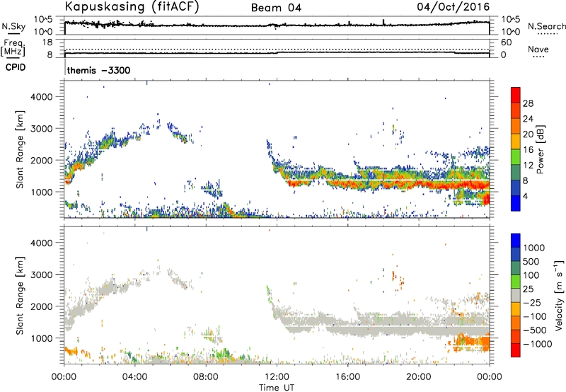Pick the gray segment of Velocity color bar
The width and height of the screenshot is (566, 392).
[516, 296]
